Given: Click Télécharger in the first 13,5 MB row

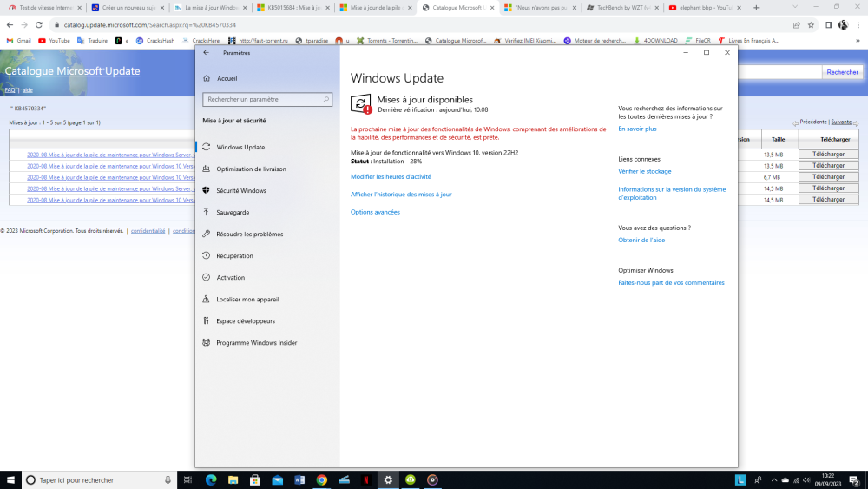Looking at the screenshot, I should pyautogui.click(x=828, y=155).
